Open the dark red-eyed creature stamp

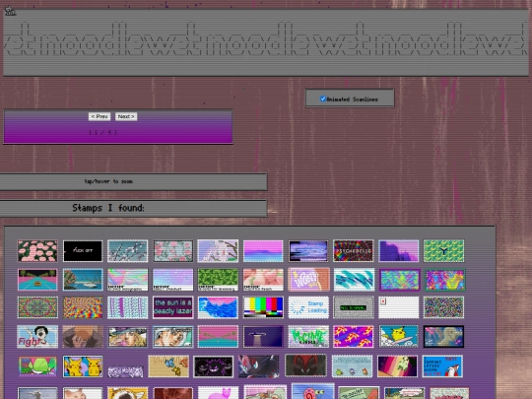point(305,366)
